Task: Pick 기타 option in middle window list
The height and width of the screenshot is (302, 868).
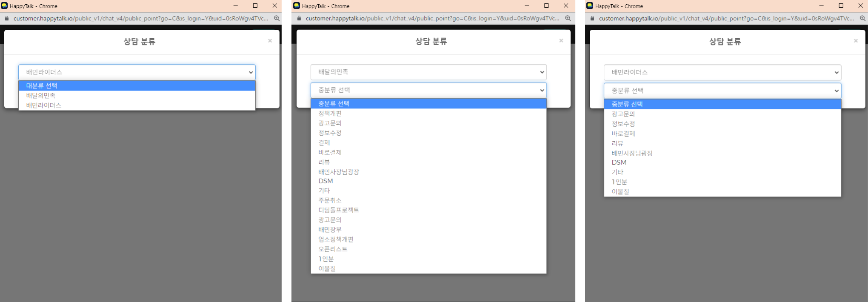Action: tap(428, 191)
